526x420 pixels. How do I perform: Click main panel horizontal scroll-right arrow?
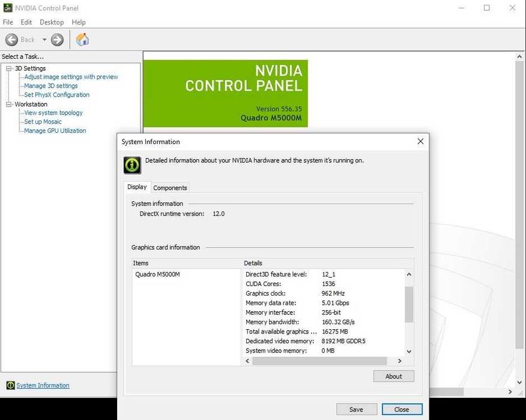[510, 392]
